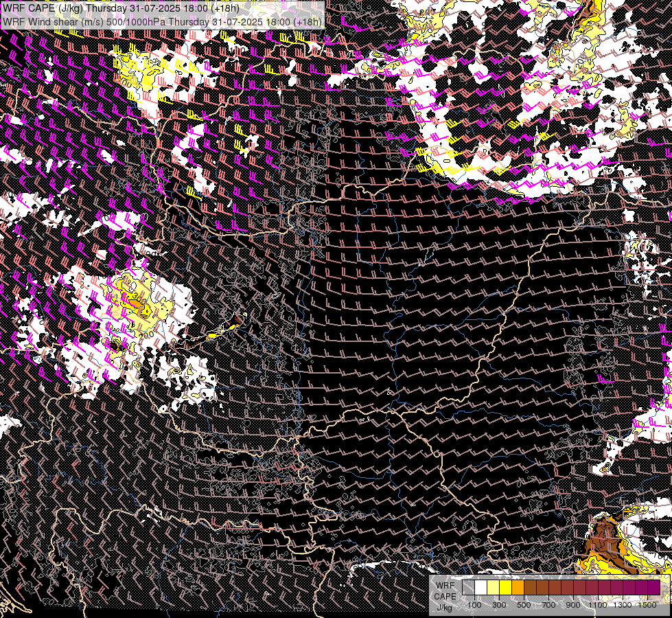This screenshot has height=618, width=672.
Task: Select the orange CAPE legend swatch
Action: (x=518, y=588)
